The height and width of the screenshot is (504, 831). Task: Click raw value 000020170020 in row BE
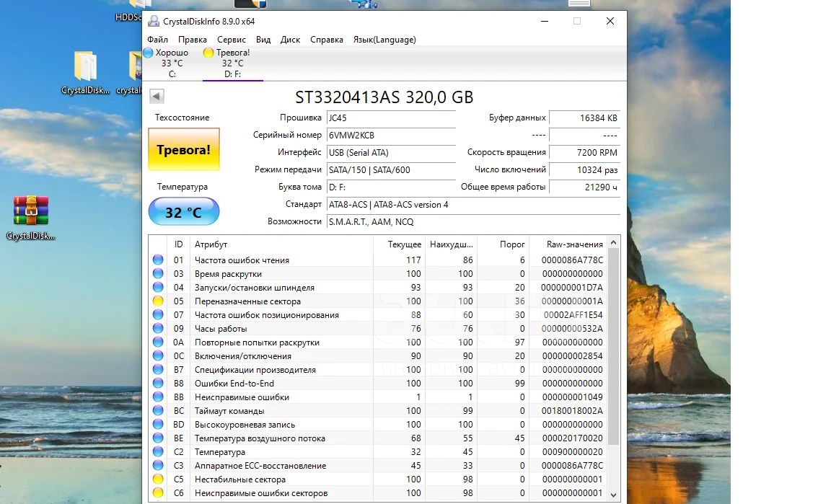coord(572,438)
